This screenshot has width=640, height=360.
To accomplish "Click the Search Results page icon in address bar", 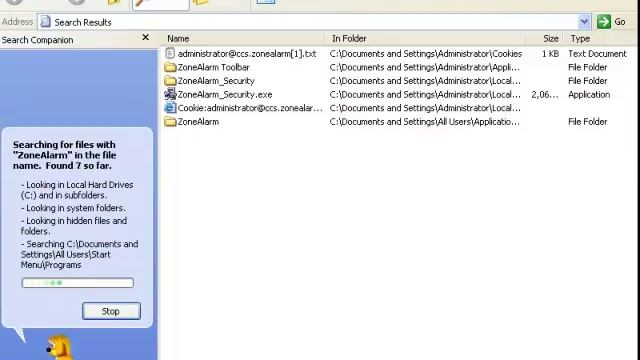I will click(x=46, y=22).
